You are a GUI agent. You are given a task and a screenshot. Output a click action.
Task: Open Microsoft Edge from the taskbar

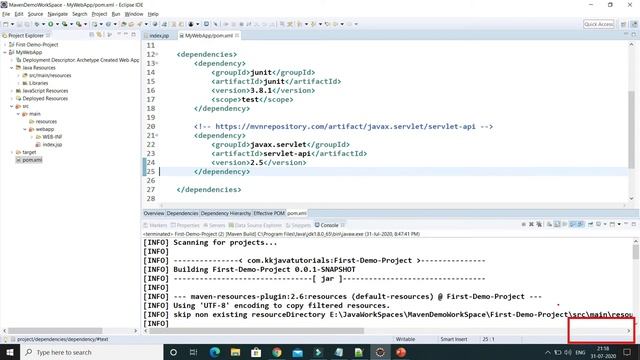215,352
